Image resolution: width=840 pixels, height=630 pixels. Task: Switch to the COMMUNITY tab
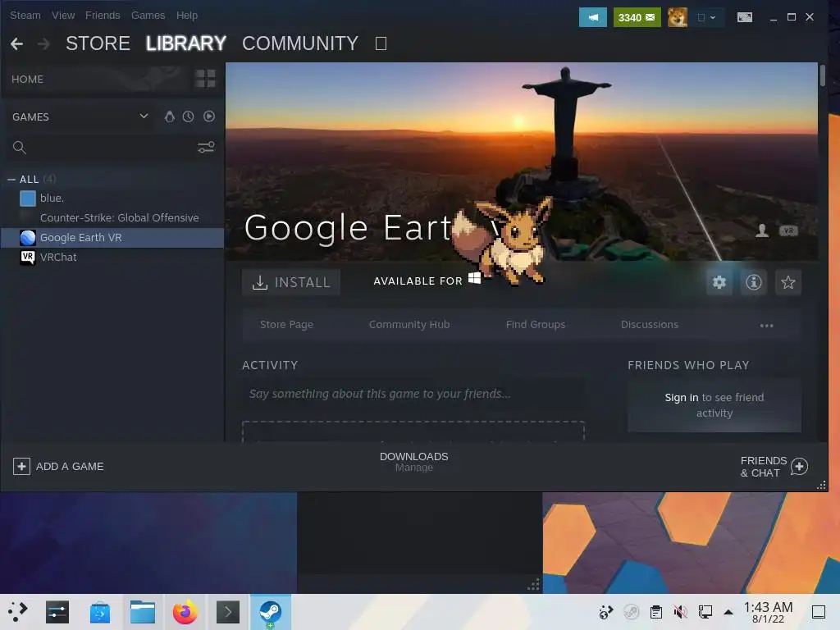tap(300, 43)
